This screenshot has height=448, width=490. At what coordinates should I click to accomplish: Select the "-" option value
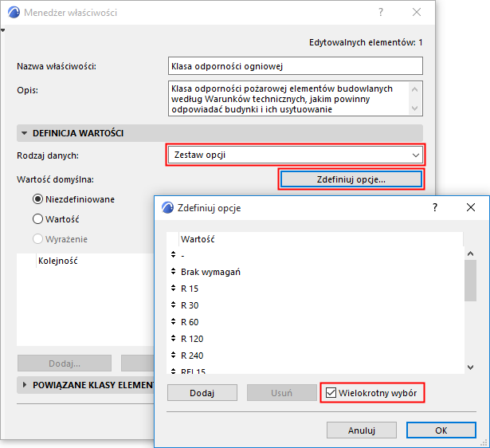click(182, 256)
